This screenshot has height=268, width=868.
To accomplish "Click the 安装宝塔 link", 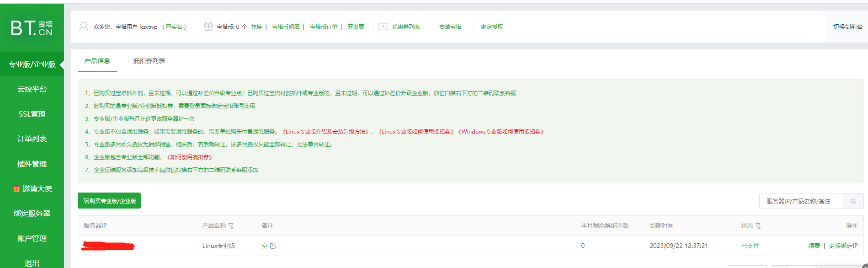I will tap(450, 27).
